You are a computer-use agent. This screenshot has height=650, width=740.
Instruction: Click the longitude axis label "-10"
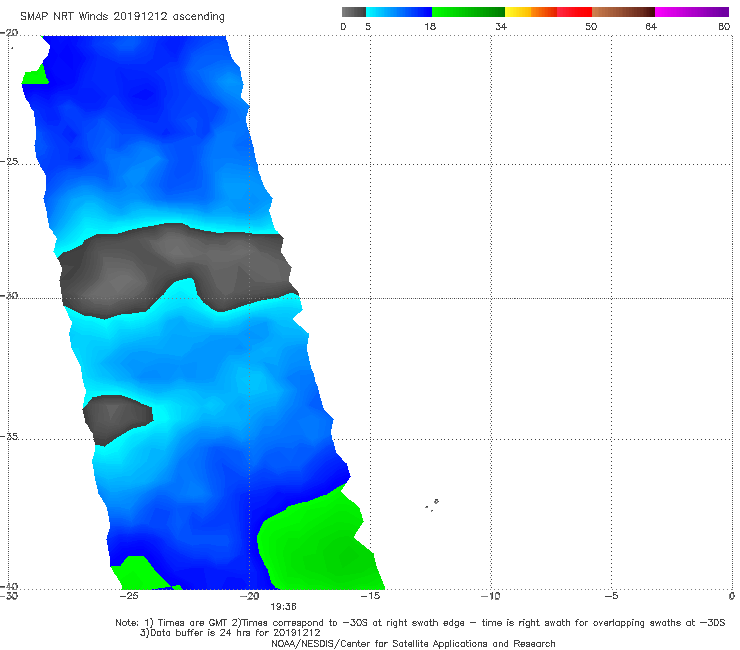490,596
